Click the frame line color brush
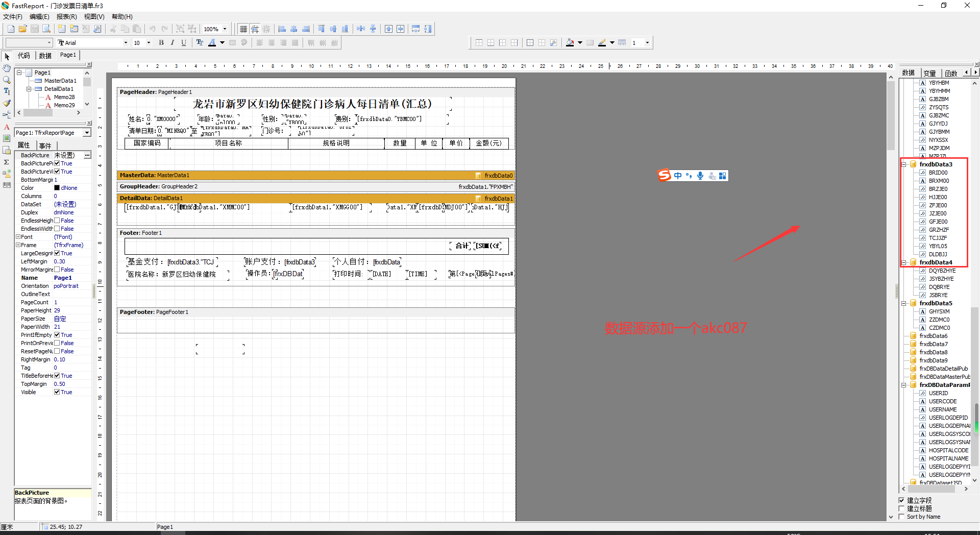The image size is (980, 535). tap(602, 43)
